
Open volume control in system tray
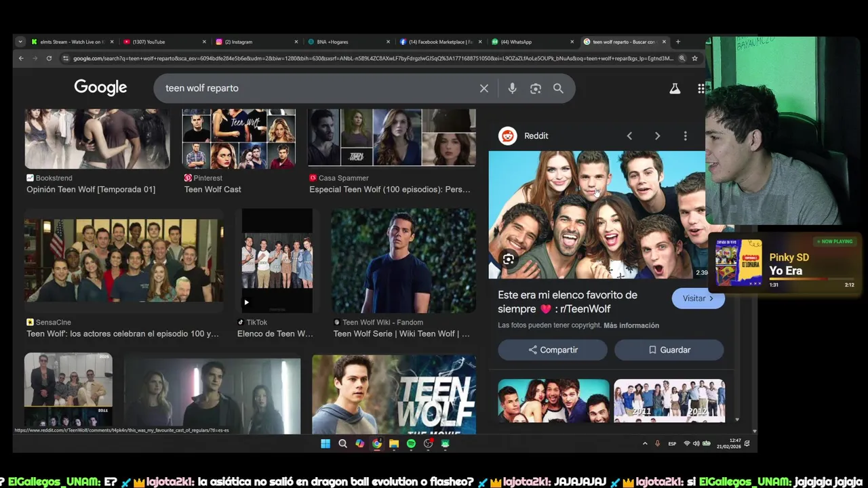click(697, 443)
